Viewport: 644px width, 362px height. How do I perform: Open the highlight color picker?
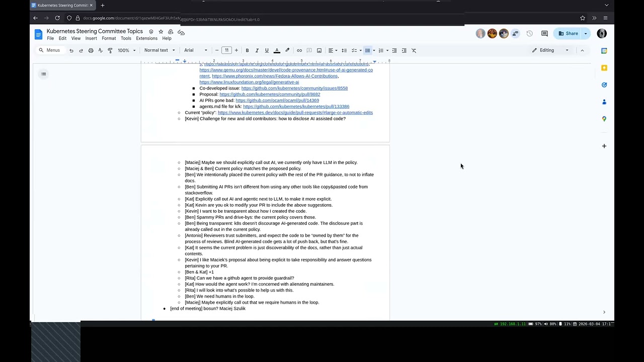(x=287, y=50)
